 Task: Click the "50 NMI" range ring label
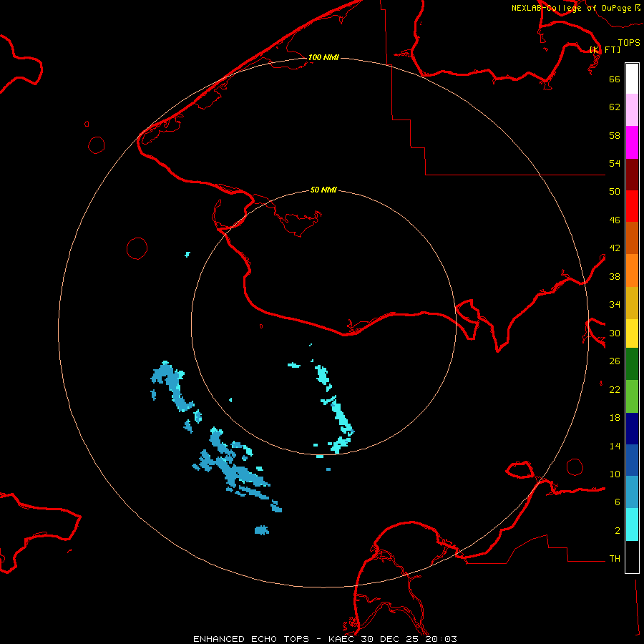(x=323, y=190)
